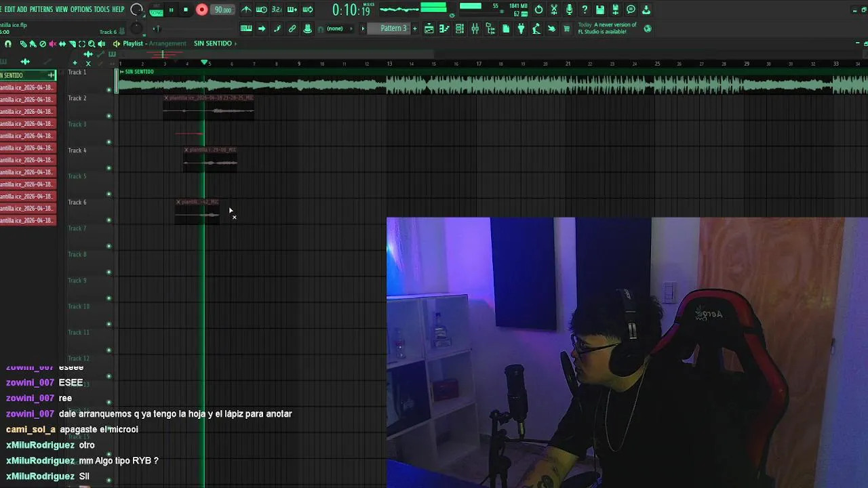Toggle Song/Pattern mode switch
Viewport: 868px width, 488px height.
(x=156, y=9)
